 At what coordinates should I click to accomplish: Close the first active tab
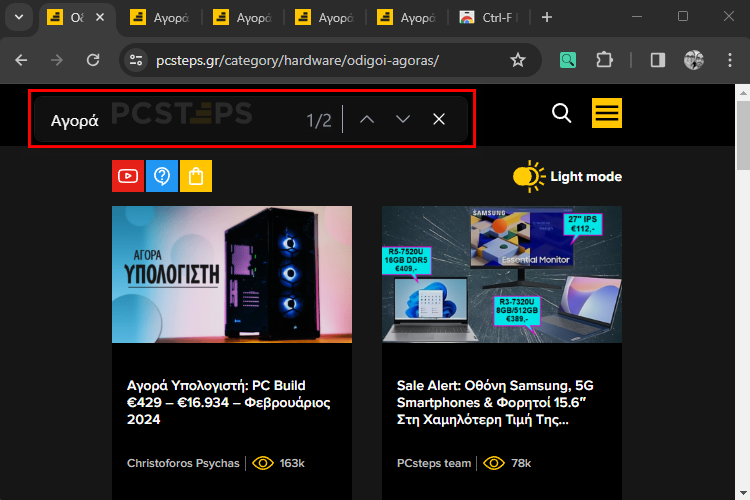click(100, 18)
